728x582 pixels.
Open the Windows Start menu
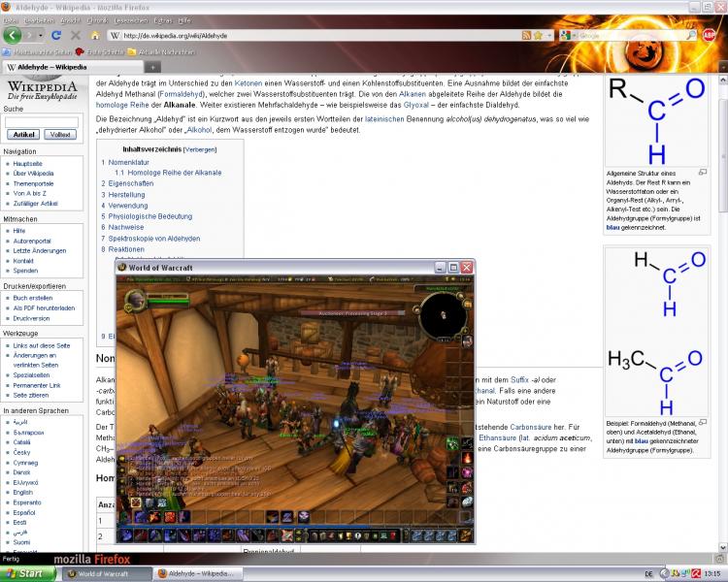click(x=26, y=573)
